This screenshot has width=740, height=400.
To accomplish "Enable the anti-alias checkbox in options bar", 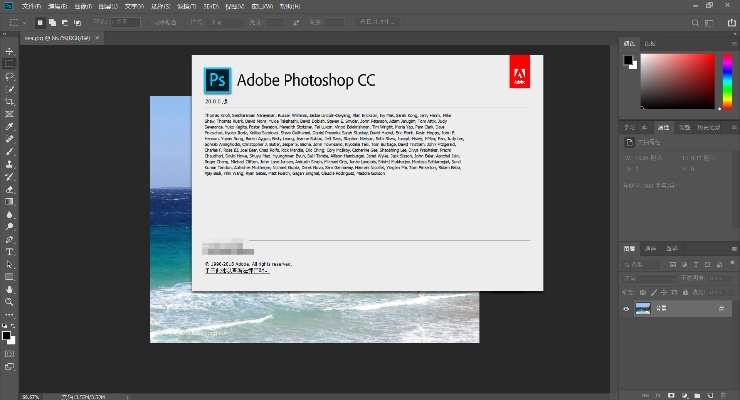I will click(147, 21).
